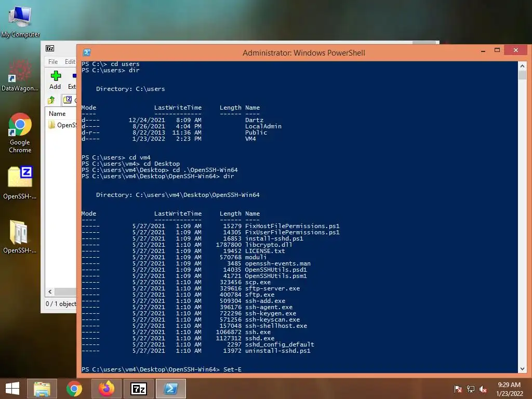This screenshot has width=532, height=399.
Task: Click the sshd.exe entry in PowerShell
Action: coord(260,338)
